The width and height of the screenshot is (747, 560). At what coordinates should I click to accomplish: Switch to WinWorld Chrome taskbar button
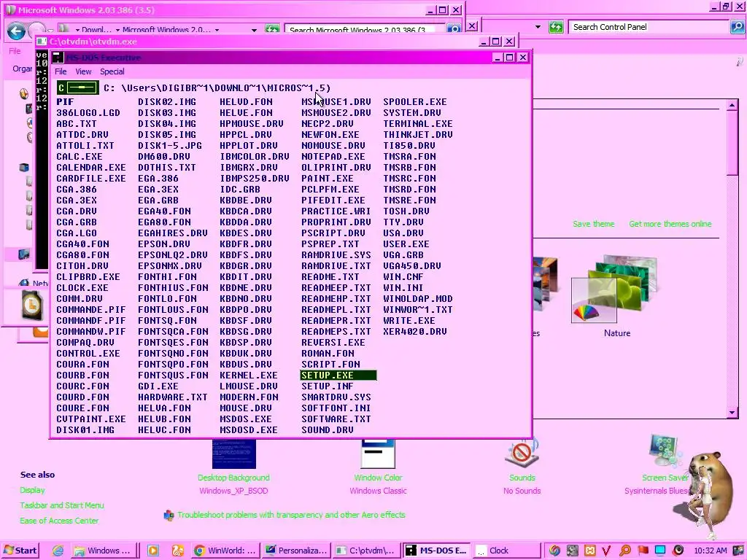click(227, 551)
